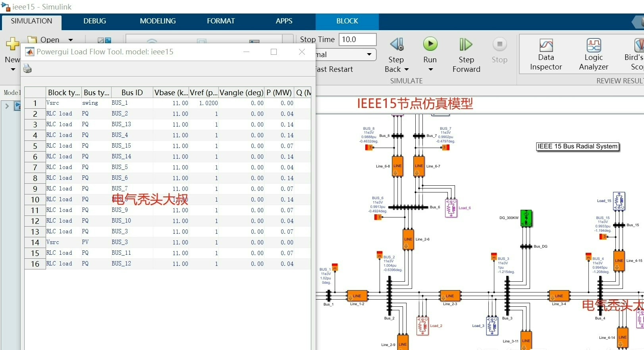Click the print icon in Load Flow Tool
Viewport: 644px width, 350px height.
click(x=27, y=69)
